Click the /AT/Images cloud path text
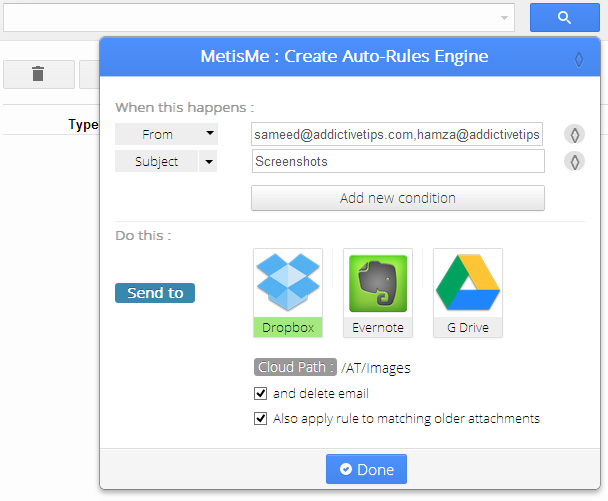The image size is (608, 501). click(x=376, y=368)
